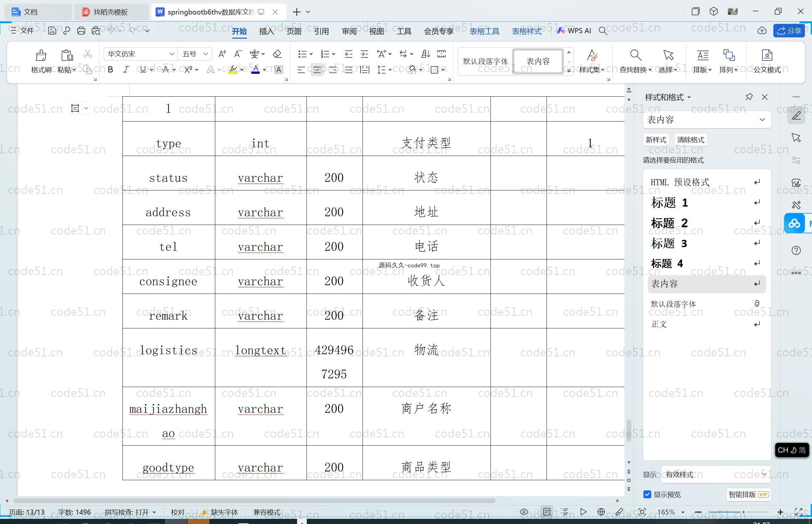The height and width of the screenshot is (524, 812).
Task: Toggle center alignment
Action: [x=317, y=70]
